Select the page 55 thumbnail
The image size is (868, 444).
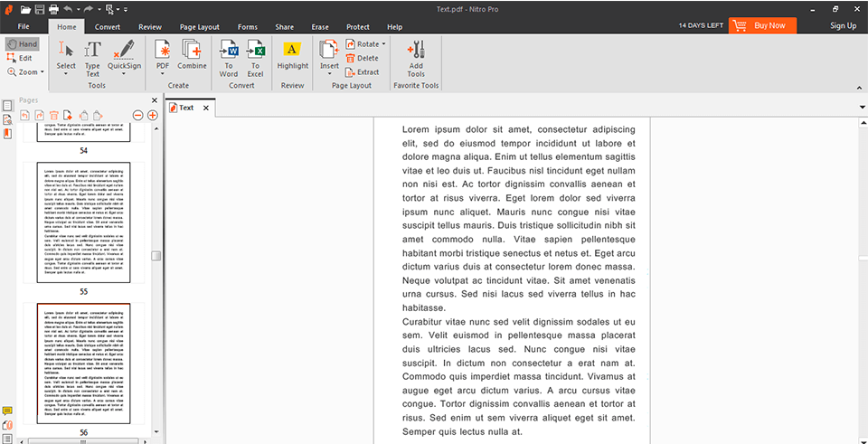pyautogui.click(x=83, y=223)
